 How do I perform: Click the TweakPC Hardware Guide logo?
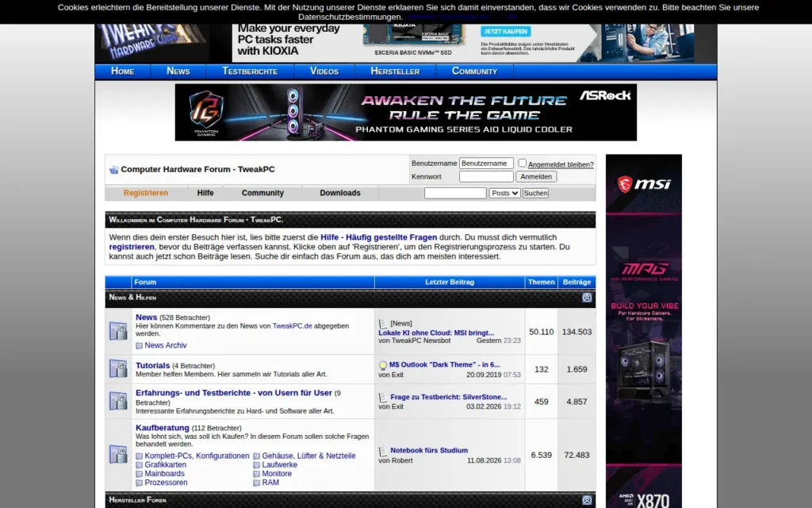click(151, 43)
